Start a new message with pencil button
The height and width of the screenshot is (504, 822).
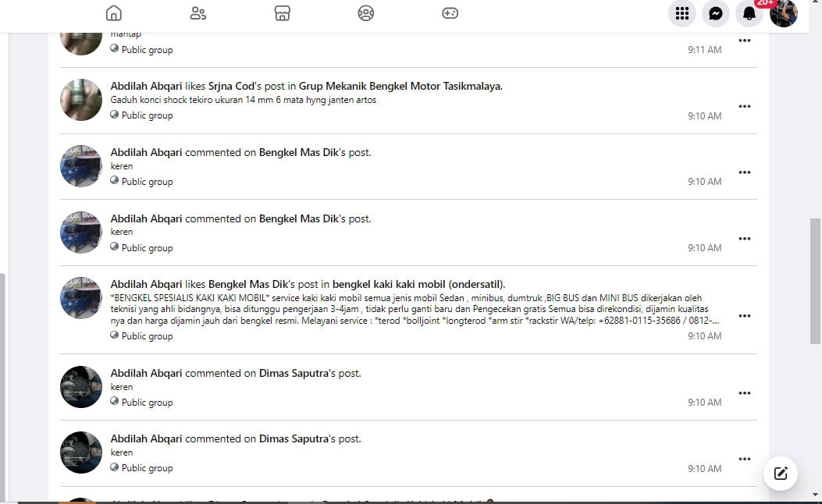pyautogui.click(x=781, y=474)
